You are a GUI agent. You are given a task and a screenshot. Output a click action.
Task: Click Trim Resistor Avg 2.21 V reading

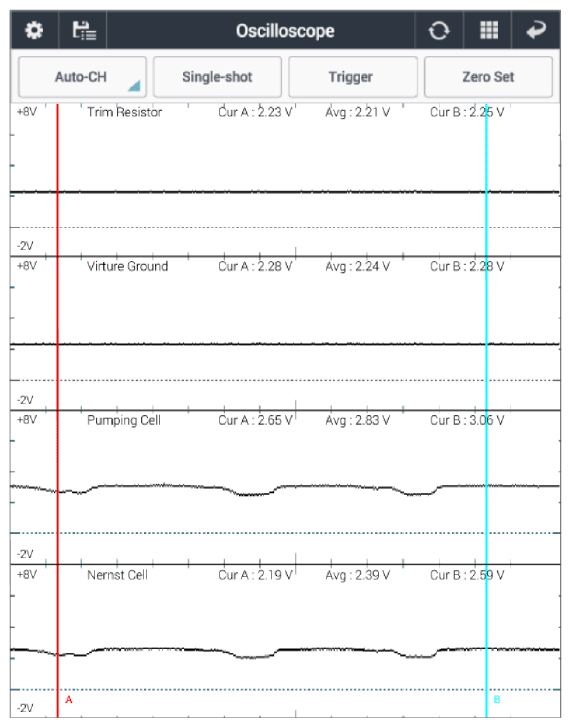[357, 112]
